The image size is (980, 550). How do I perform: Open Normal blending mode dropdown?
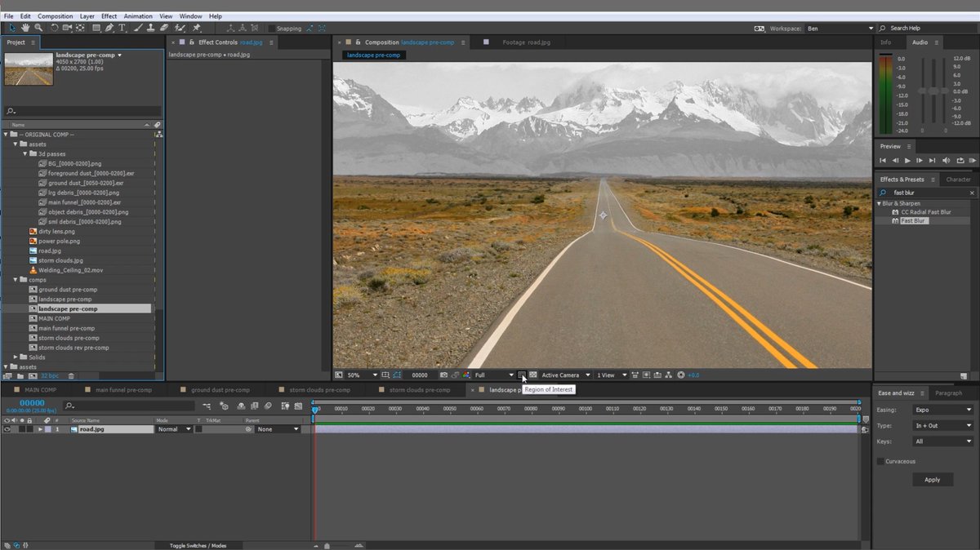(174, 428)
